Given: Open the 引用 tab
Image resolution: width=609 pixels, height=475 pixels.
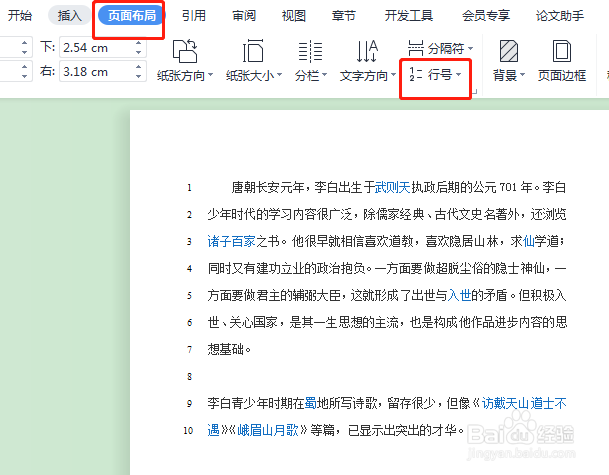Looking at the screenshot, I should [x=194, y=16].
